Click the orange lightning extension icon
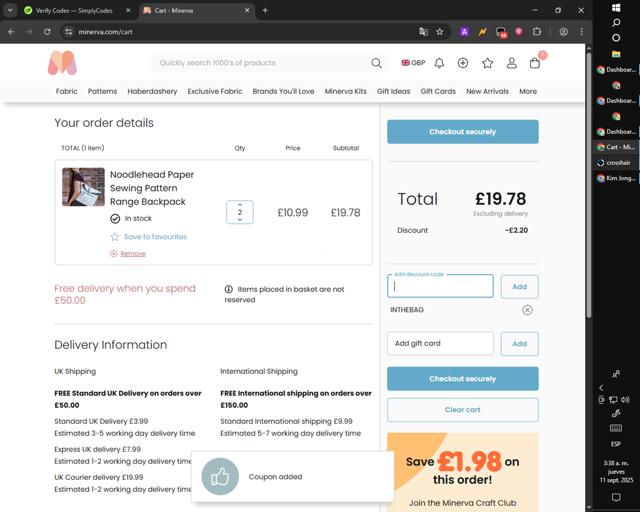The height and width of the screenshot is (512, 640). tap(482, 32)
